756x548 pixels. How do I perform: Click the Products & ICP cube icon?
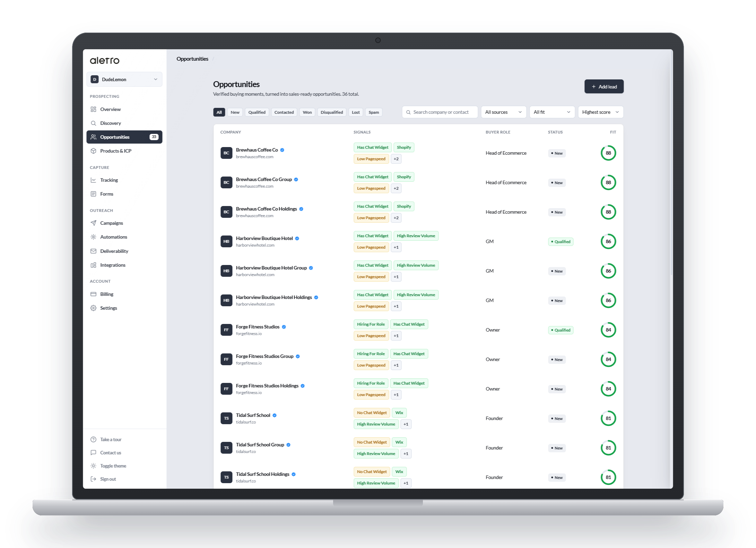(93, 151)
